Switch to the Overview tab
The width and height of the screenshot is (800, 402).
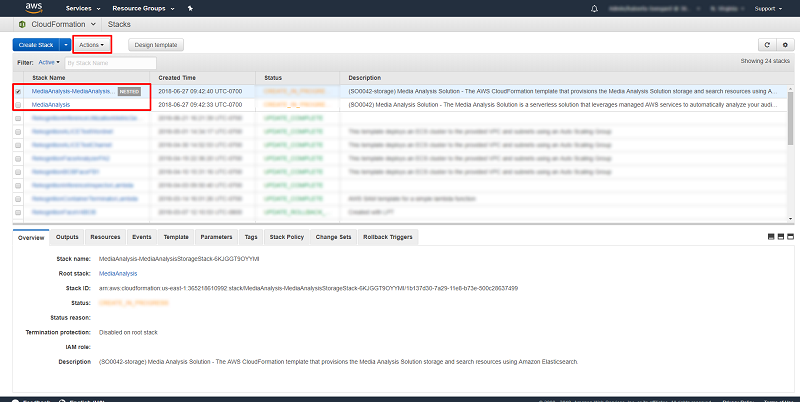(x=31, y=238)
